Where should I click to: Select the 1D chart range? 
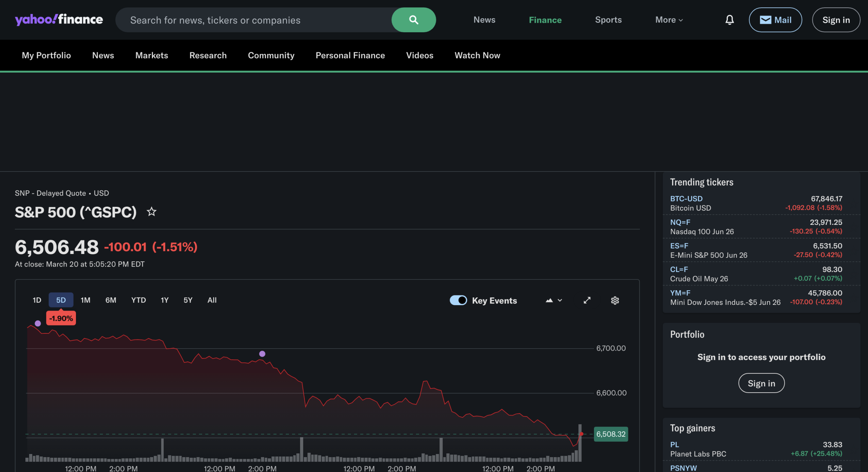[x=37, y=300]
